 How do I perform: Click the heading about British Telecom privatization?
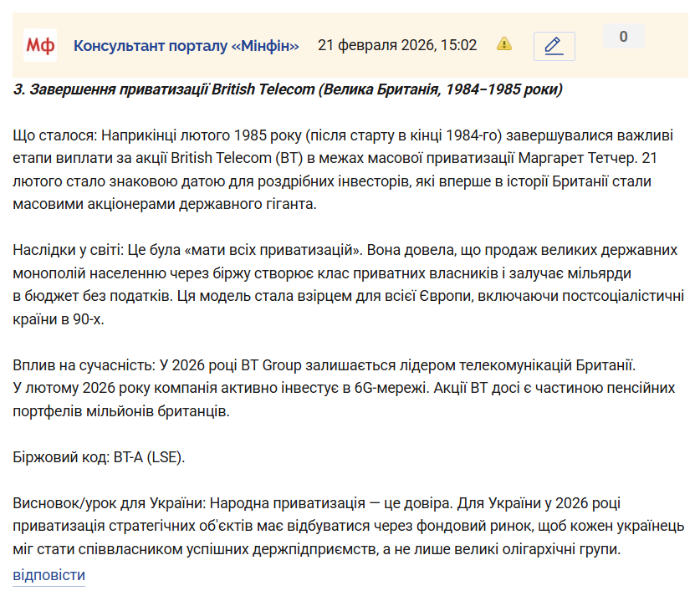coord(288,89)
